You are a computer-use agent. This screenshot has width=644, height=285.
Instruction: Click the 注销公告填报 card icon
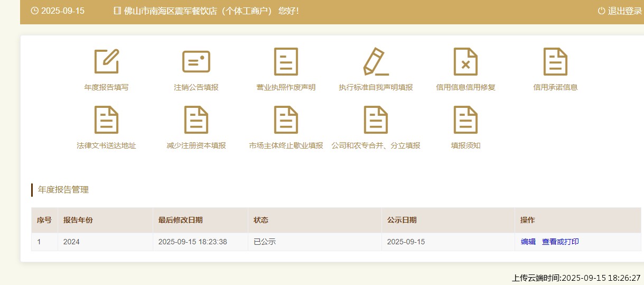coord(196,61)
